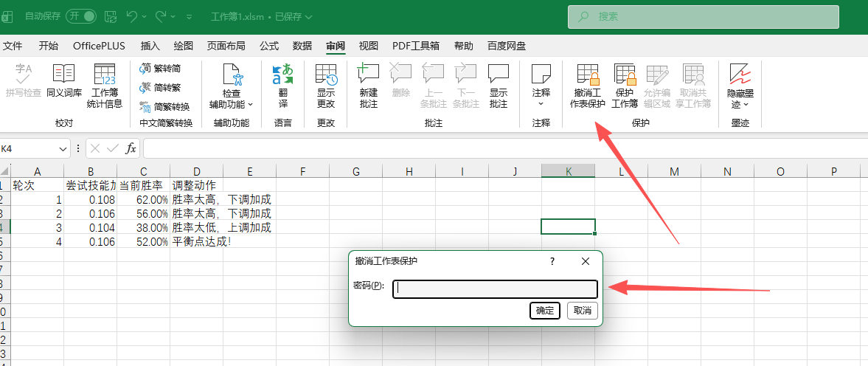Select column F header
868x366 pixels.
(x=303, y=172)
